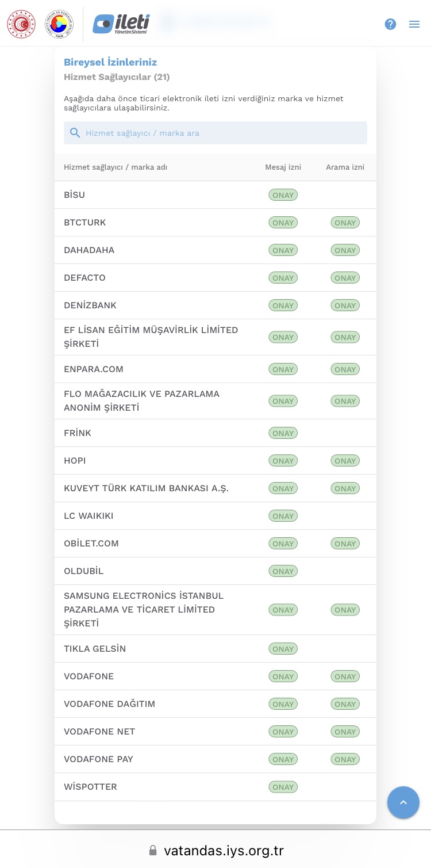
Task: Sort by Mesaj izni column header
Action: 283,167
